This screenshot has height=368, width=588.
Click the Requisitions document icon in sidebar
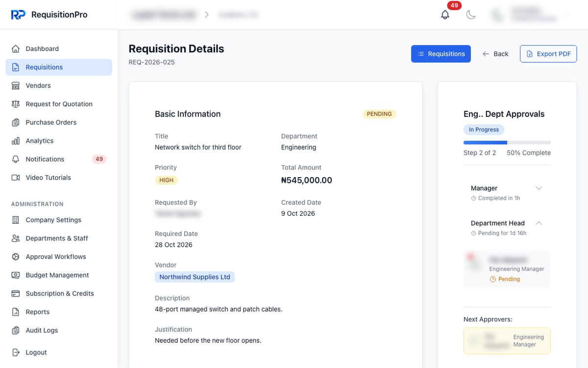coord(16,67)
